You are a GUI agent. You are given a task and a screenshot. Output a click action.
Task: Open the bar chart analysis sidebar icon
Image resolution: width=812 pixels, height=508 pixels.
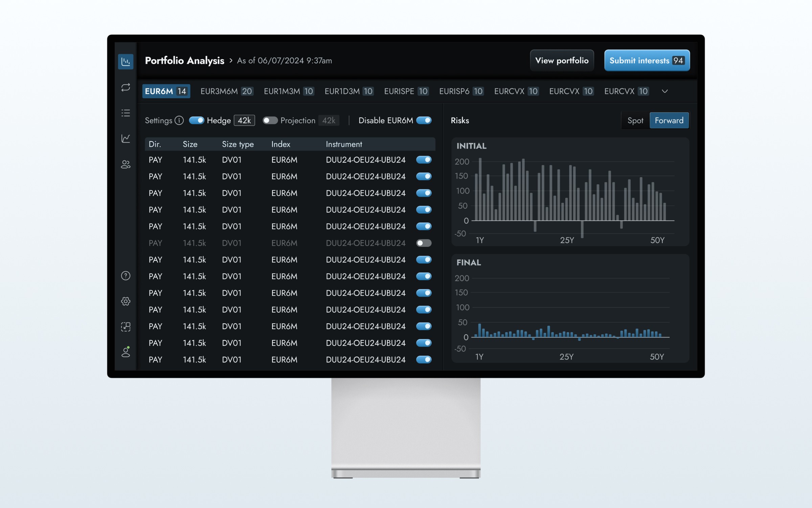point(126,62)
